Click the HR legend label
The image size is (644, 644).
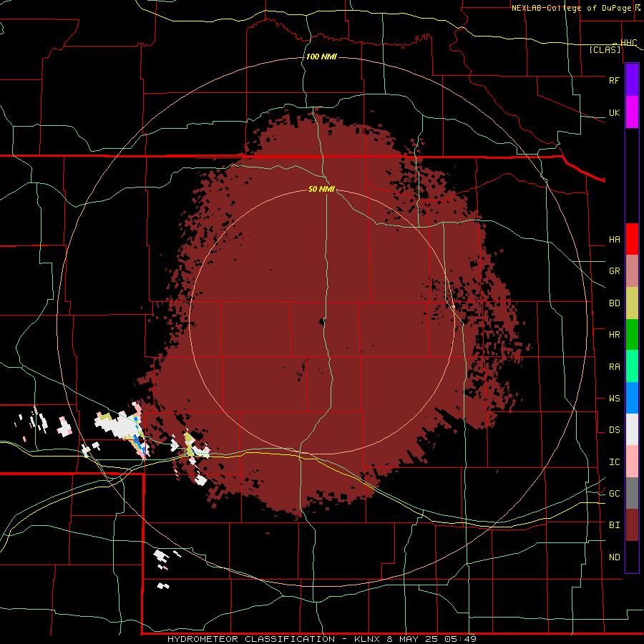(x=614, y=335)
